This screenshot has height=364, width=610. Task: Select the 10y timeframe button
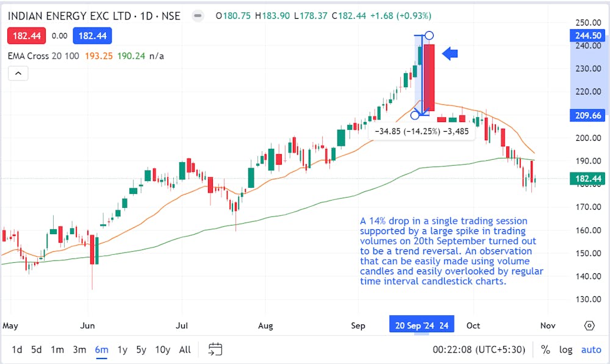point(162,349)
